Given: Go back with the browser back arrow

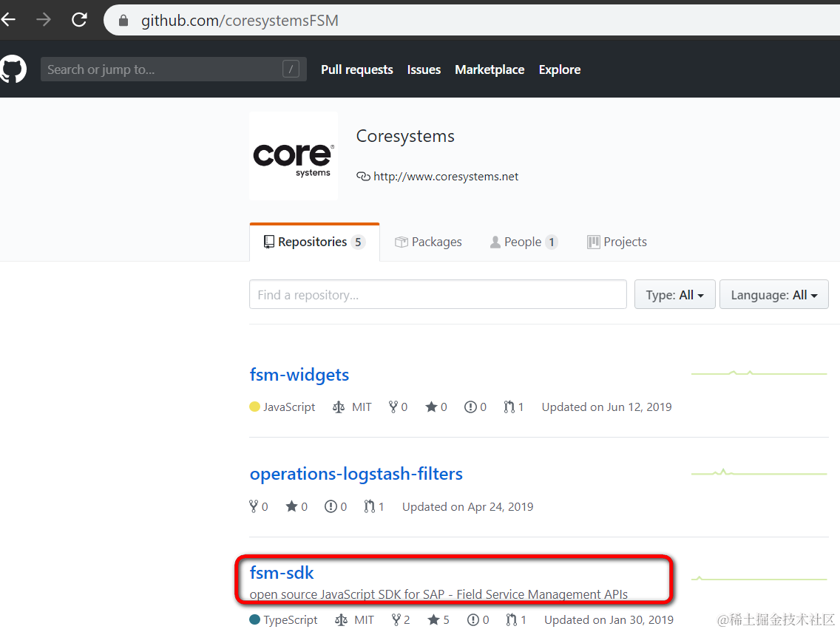Looking at the screenshot, I should [7, 21].
